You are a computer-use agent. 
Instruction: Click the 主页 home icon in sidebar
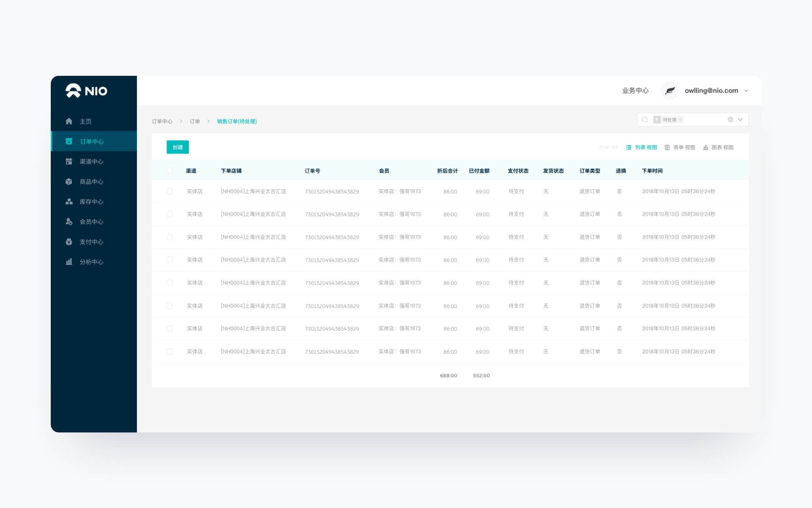(x=69, y=121)
